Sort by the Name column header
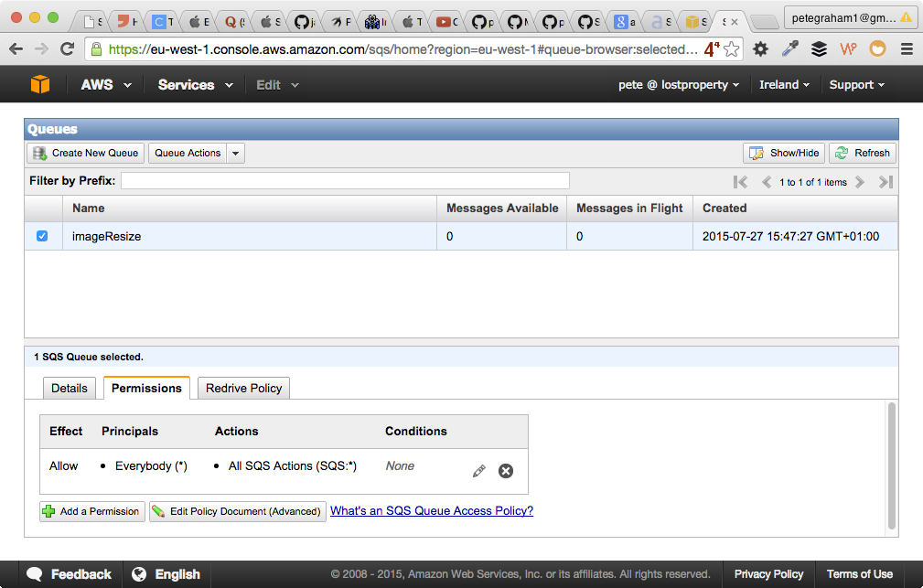Image resolution: width=923 pixels, height=588 pixels. click(x=250, y=208)
